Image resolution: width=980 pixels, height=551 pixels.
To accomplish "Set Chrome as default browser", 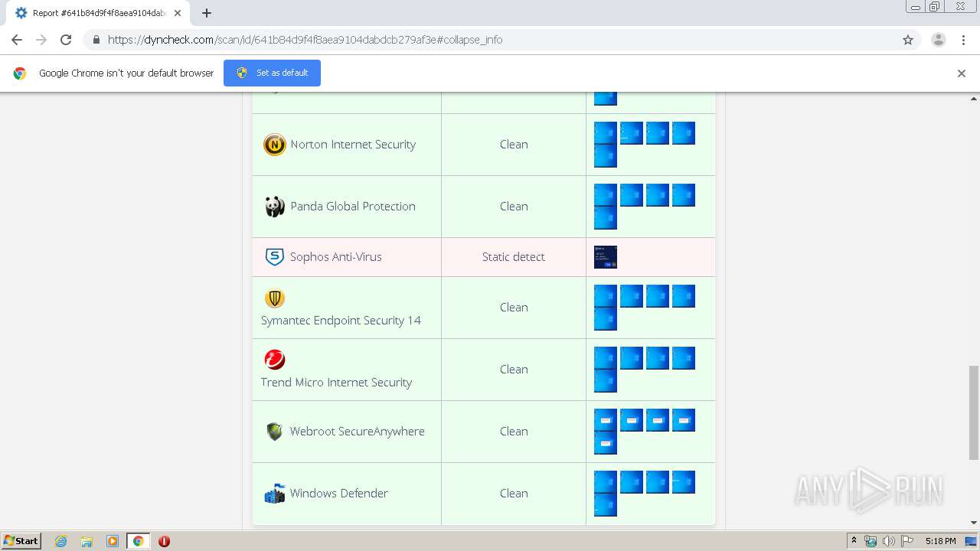I will pyautogui.click(x=272, y=73).
